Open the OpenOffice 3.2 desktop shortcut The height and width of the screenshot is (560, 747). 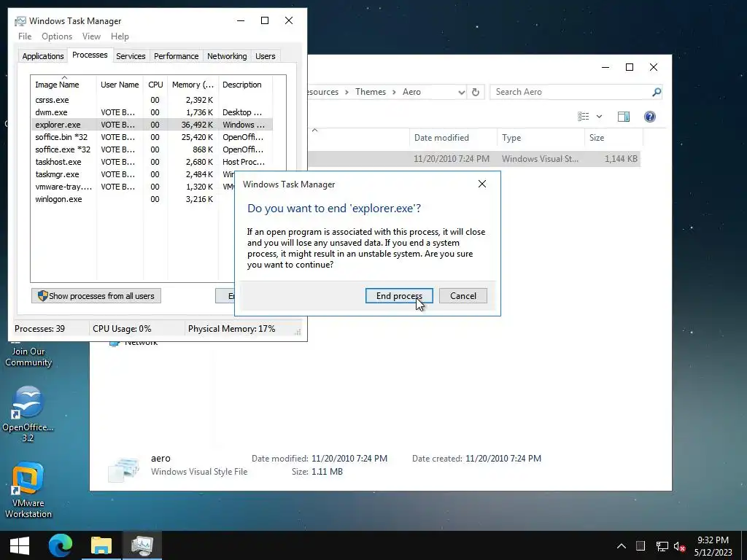28,413
